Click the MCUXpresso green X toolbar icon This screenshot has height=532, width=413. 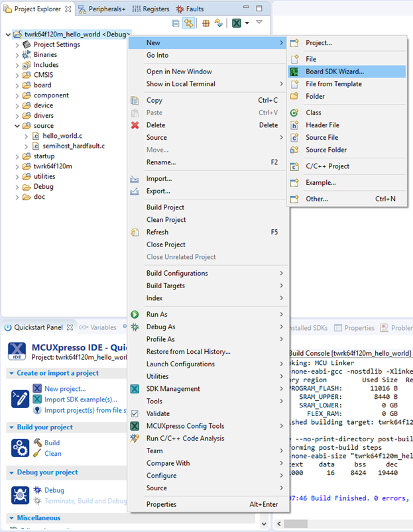coord(237,23)
